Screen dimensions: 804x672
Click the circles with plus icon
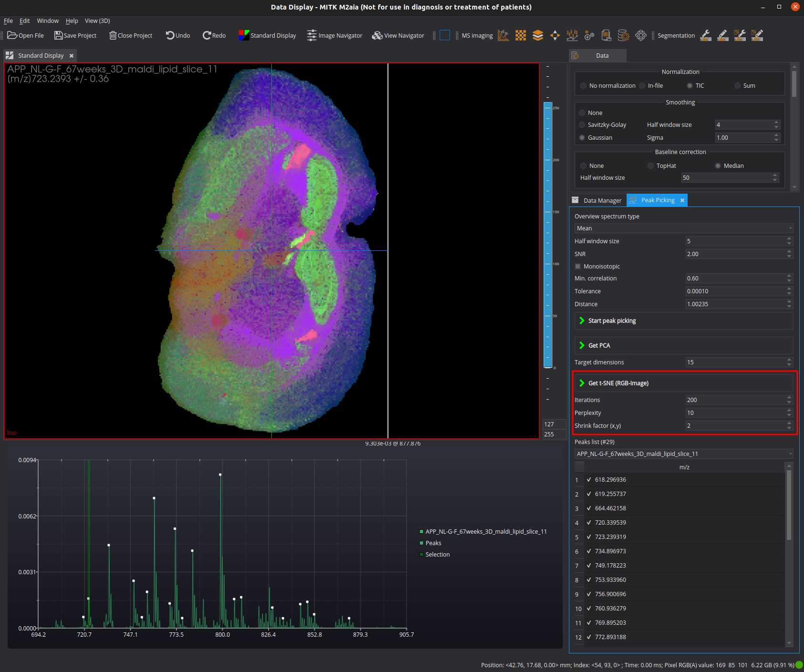point(589,35)
